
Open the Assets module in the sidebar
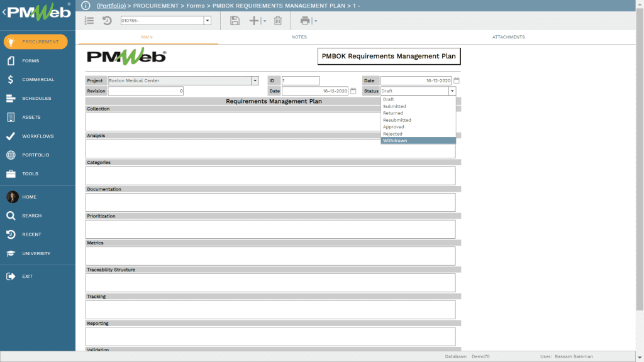tap(31, 118)
